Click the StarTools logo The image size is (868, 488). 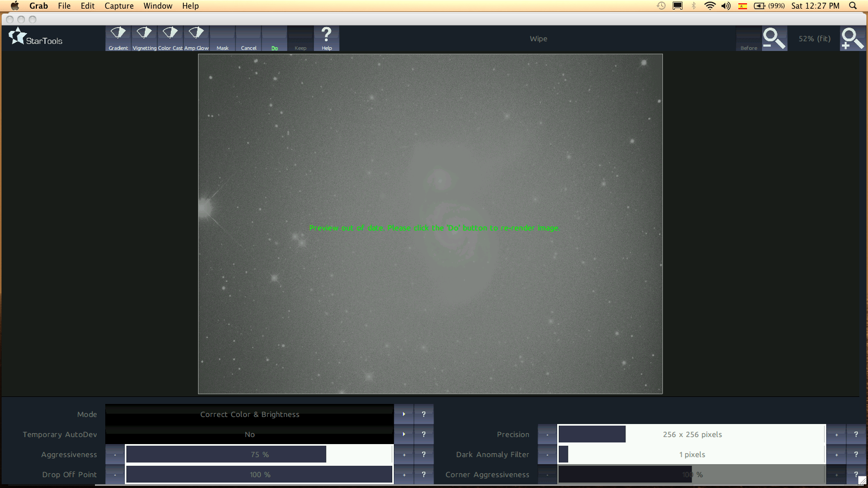36,38
